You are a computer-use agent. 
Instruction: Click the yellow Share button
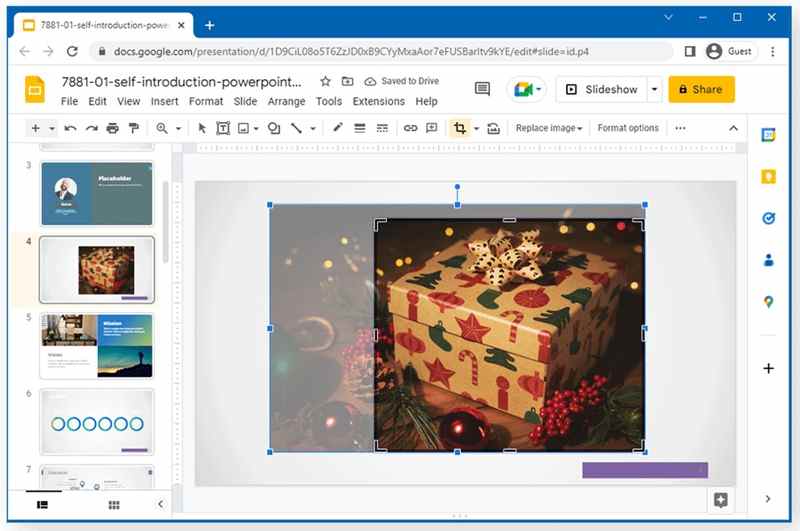[702, 89]
